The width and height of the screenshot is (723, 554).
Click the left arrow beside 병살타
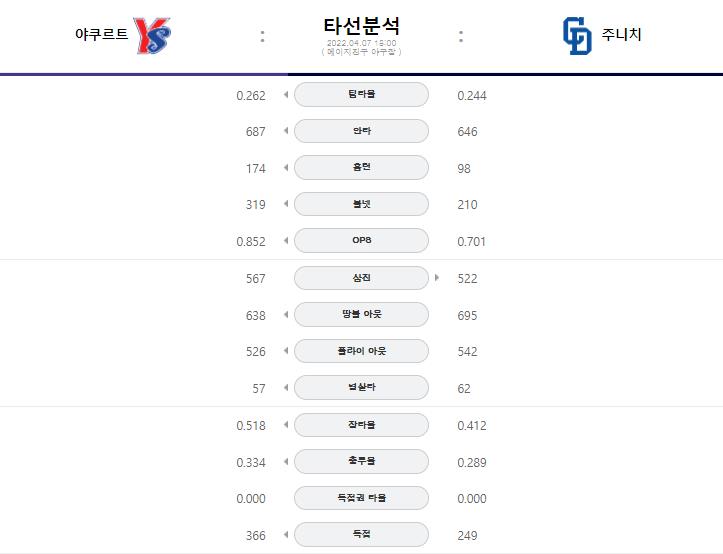(286, 387)
